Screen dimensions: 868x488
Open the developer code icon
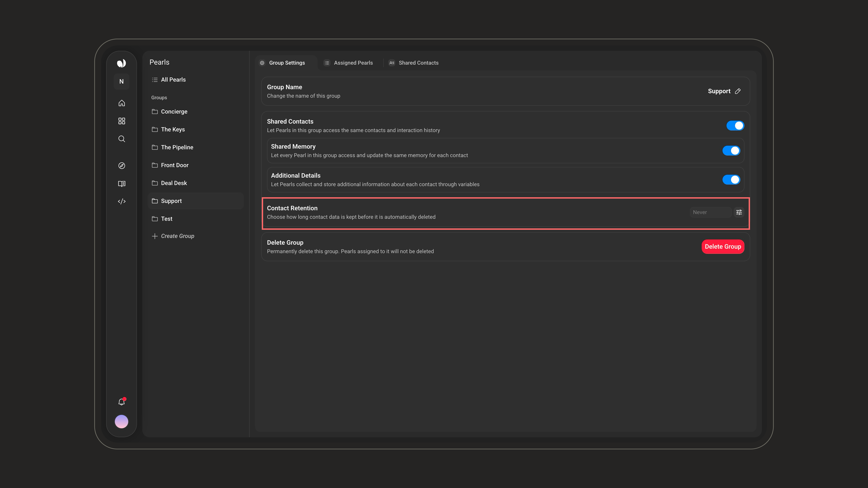click(122, 201)
